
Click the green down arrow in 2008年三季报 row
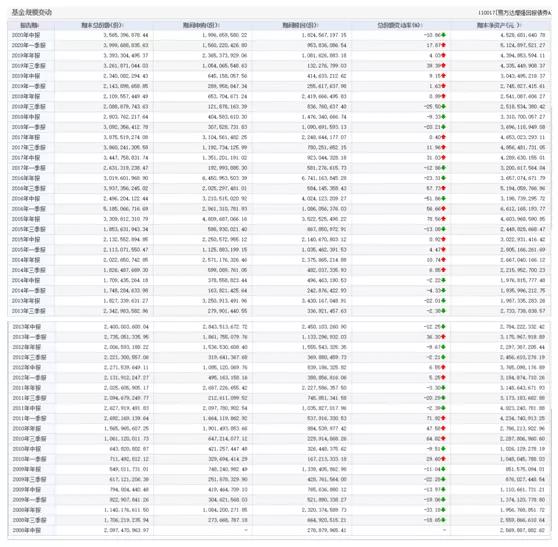[x=443, y=520]
